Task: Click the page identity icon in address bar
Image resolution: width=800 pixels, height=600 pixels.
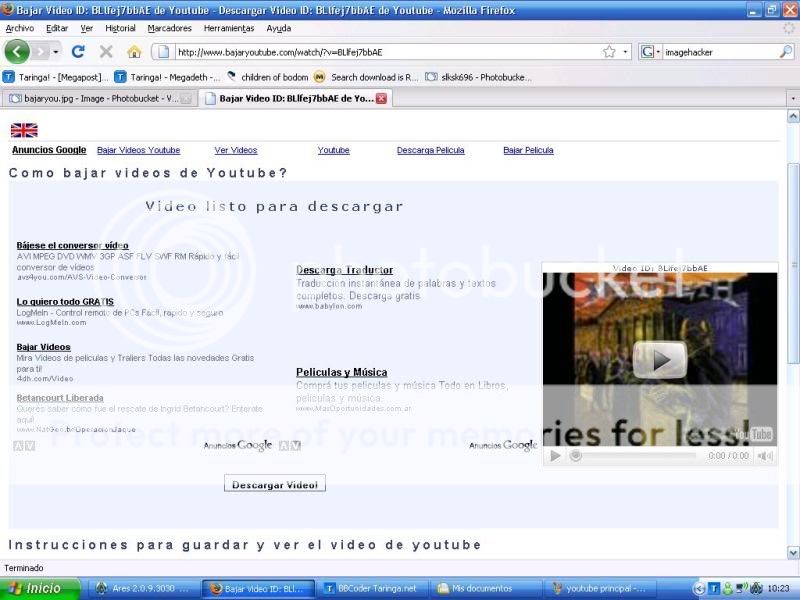Action: tap(163, 52)
